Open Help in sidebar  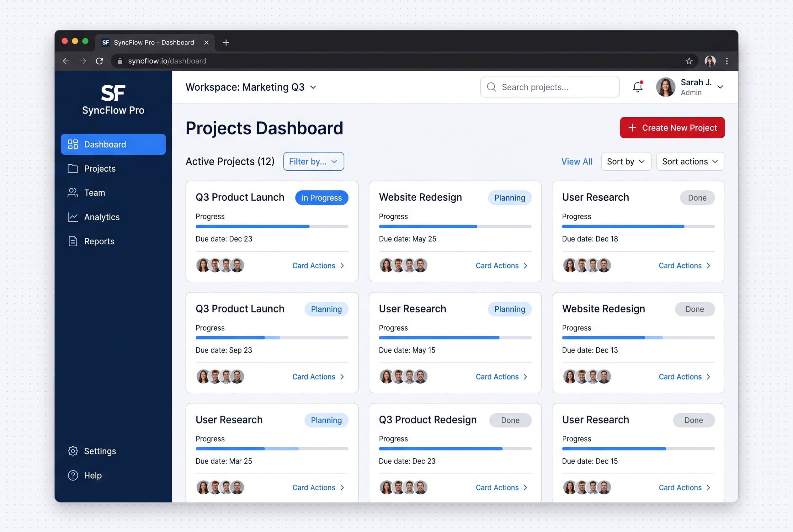pos(113,475)
